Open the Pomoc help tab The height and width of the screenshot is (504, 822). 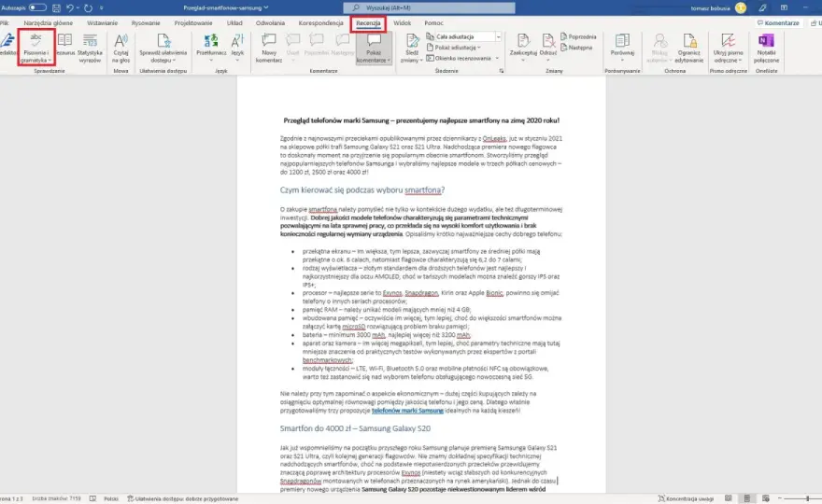tap(433, 23)
